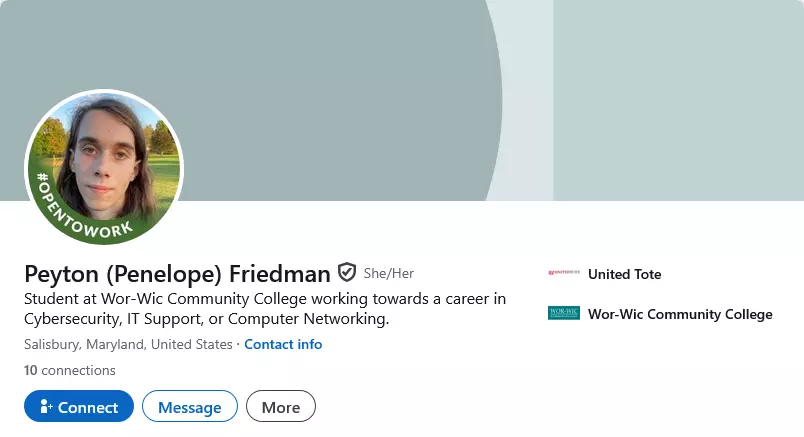Click the Salisbury, Maryland location text
The width and height of the screenshot is (804, 437).
click(x=127, y=344)
